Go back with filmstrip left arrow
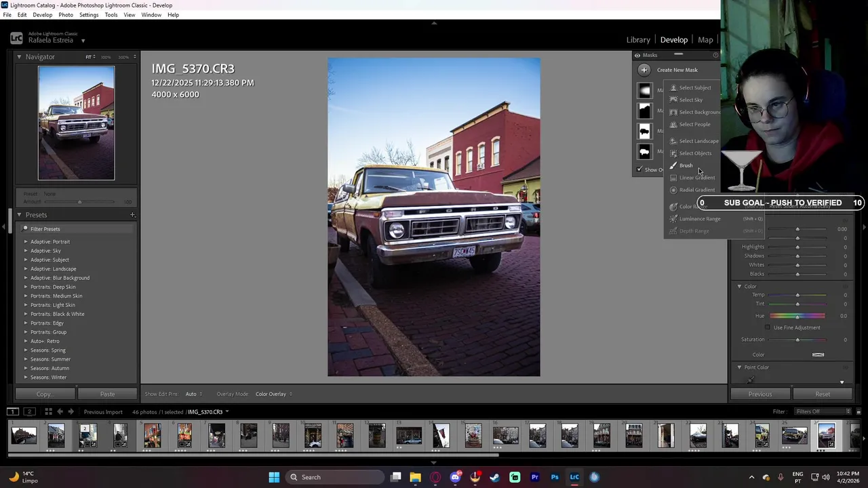Viewport: 868px width, 488px height. coord(60,411)
